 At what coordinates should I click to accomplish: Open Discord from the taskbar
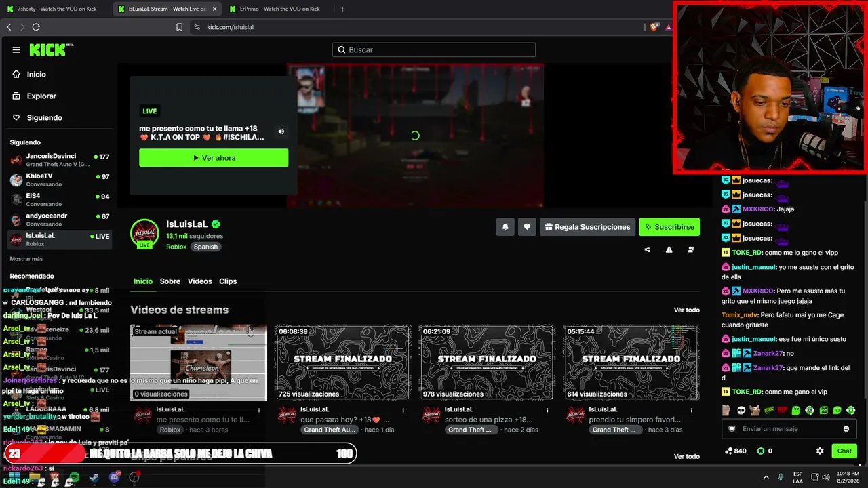point(115,478)
